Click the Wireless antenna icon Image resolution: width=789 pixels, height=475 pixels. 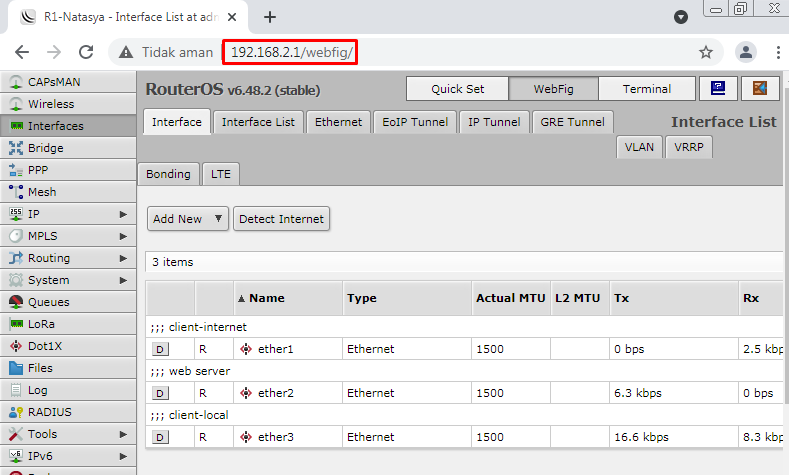(x=16, y=104)
